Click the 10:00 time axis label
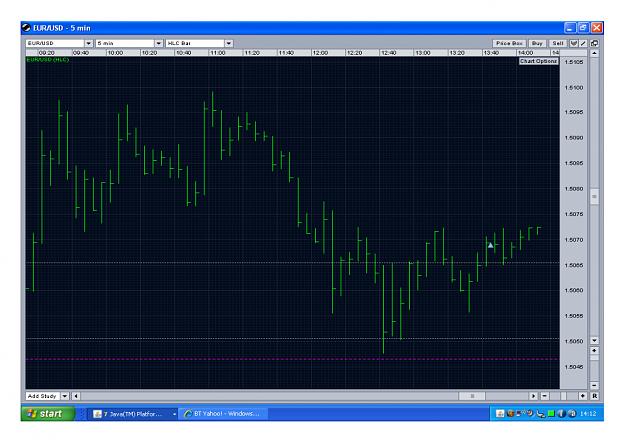 point(115,53)
